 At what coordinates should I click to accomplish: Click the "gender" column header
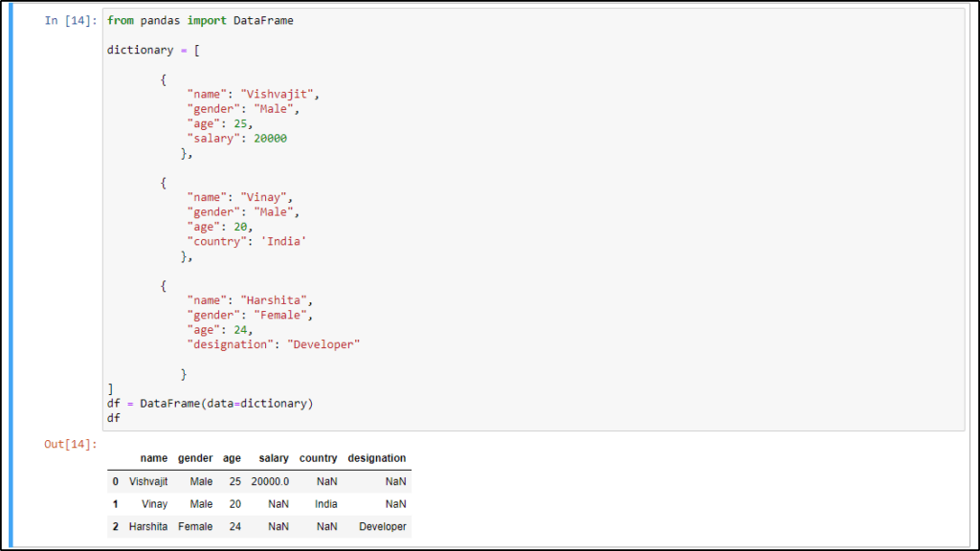tap(195, 458)
